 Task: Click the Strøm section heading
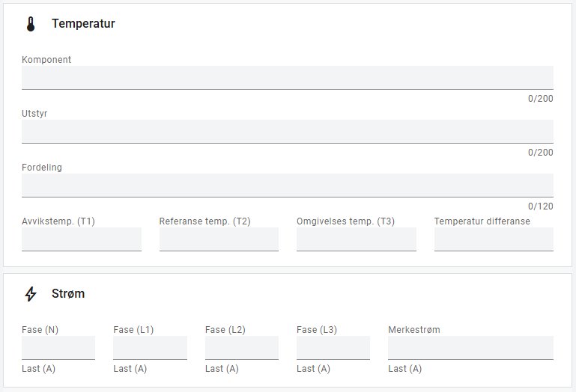coord(68,294)
